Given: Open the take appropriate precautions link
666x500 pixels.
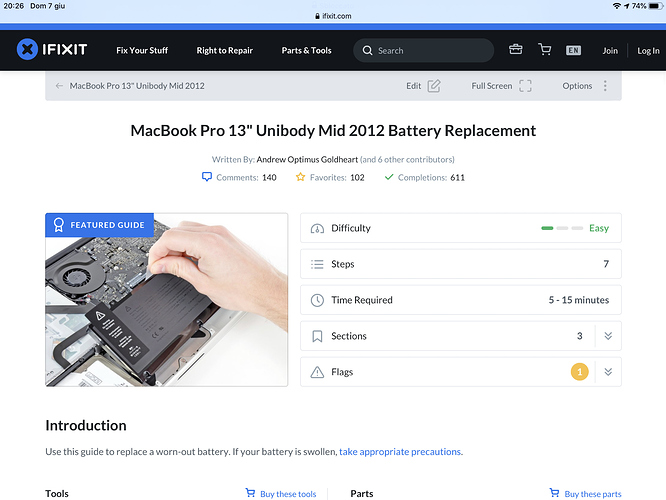Looking at the screenshot, I should coord(400,452).
